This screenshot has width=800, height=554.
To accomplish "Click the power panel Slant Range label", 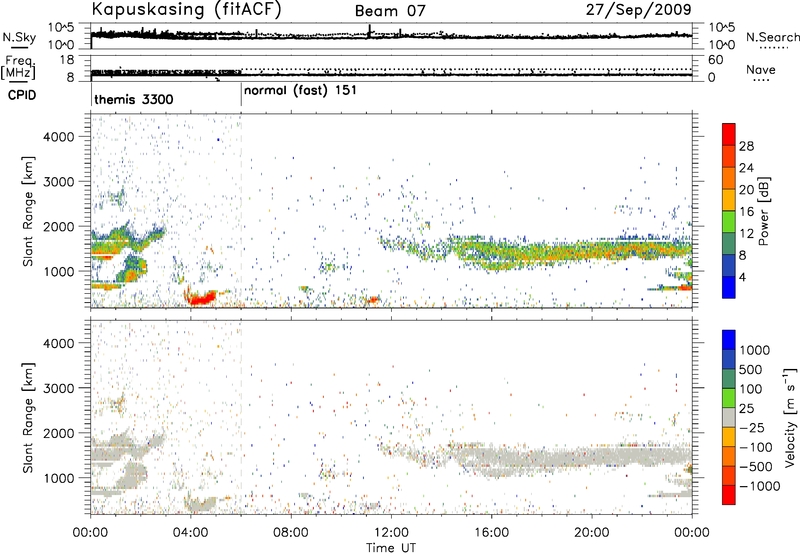I will tap(28, 211).
